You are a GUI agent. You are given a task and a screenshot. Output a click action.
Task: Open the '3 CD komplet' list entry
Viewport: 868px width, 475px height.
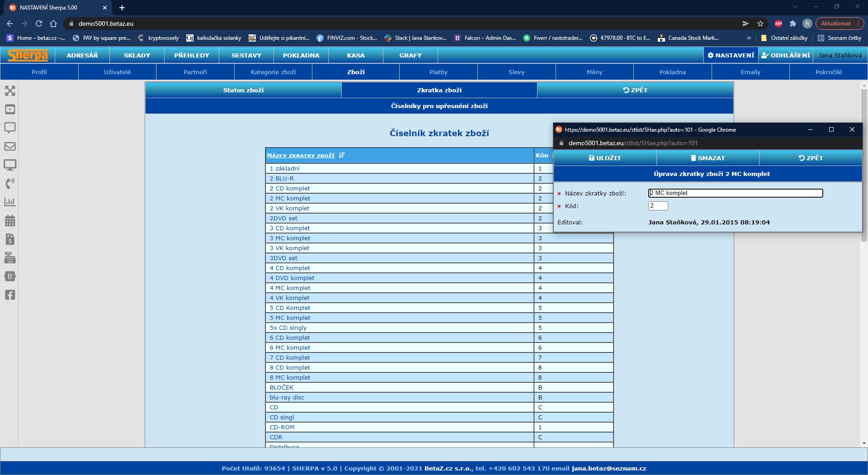pos(290,228)
